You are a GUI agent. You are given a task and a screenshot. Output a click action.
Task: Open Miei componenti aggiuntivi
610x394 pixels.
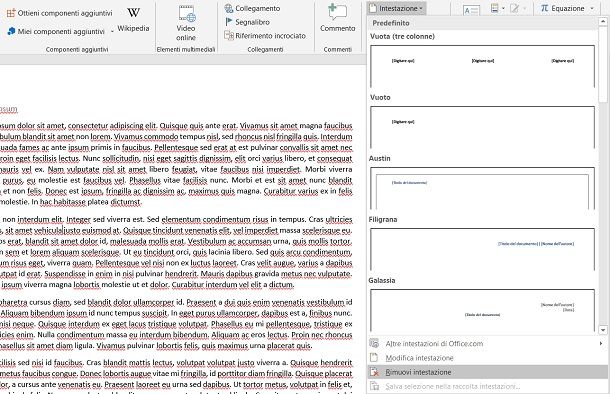coord(56,31)
